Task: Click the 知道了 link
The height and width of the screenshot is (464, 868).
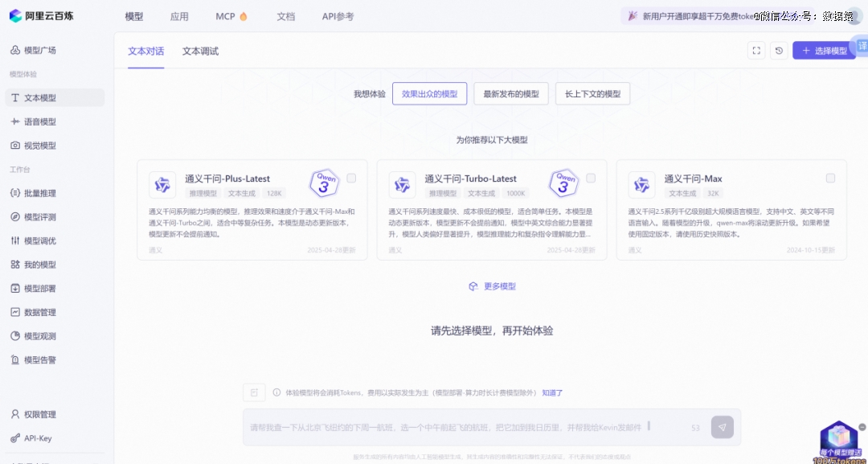Action: tap(552, 392)
